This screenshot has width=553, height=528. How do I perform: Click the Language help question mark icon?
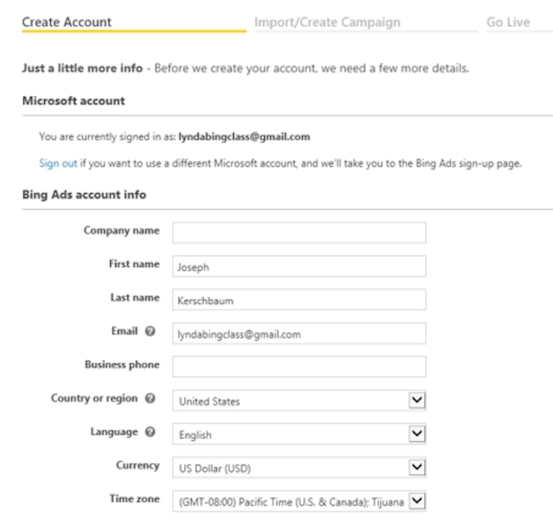(150, 432)
